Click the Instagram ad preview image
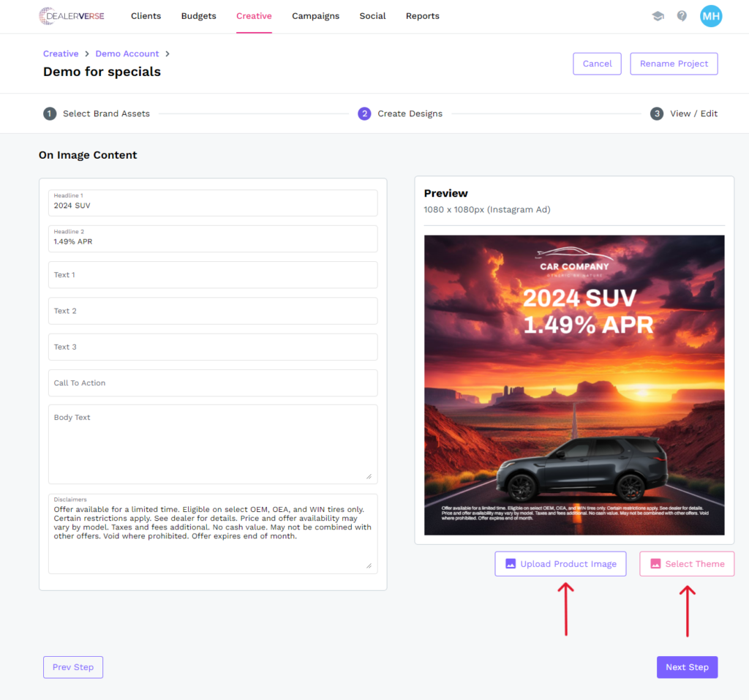The width and height of the screenshot is (749, 700). [x=574, y=385]
